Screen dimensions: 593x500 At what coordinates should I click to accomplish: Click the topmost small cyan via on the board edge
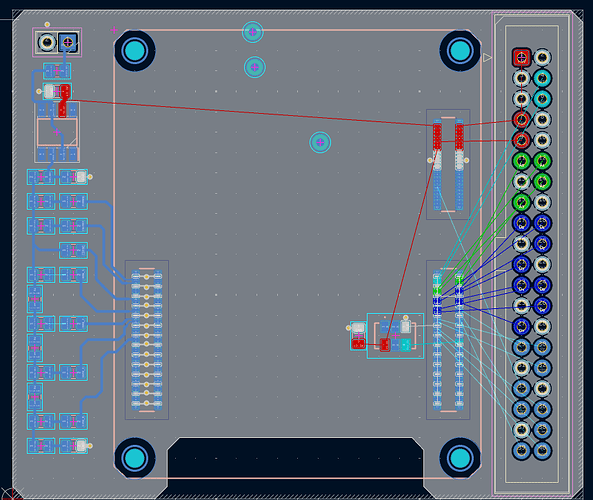253,32
